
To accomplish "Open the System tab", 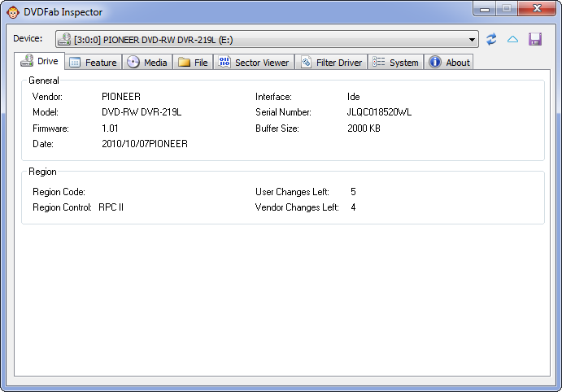I will point(396,63).
